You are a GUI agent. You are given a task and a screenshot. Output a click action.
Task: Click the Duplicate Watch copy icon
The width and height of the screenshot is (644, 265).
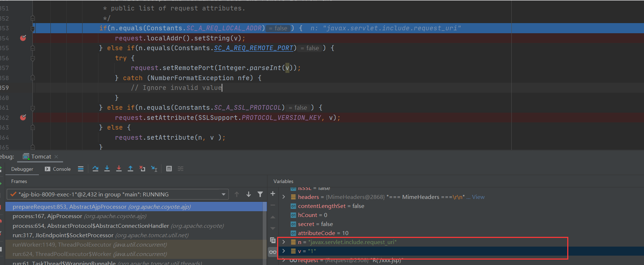pyautogui.click(x=273, y=240)
